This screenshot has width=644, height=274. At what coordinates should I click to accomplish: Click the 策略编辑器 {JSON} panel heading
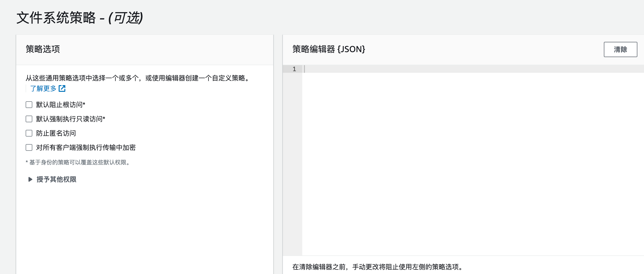[328, 49]
